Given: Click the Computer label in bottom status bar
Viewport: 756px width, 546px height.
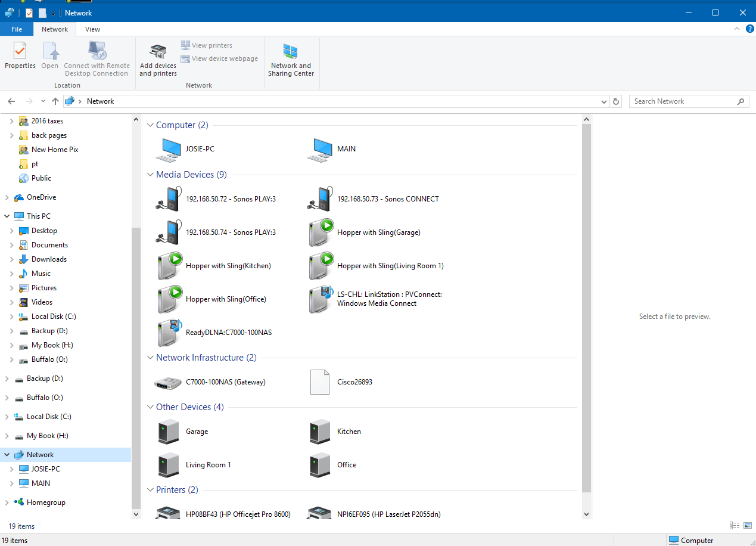Looking at the screenshot, I should pyautogui.click(x=697, y=541).
